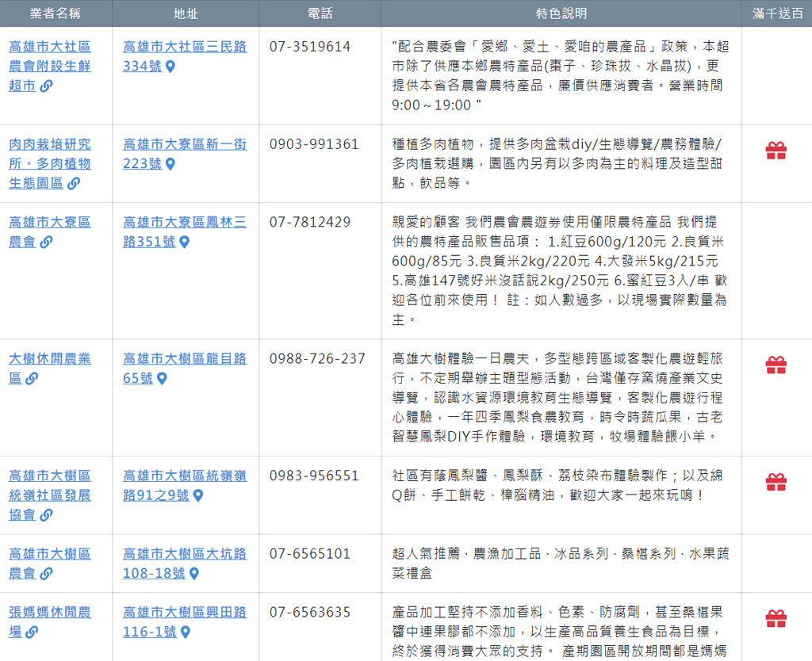The height and width of the screenshot is (661, 812).
Task: Open 肉肉栽培研究所 多肉植物生態園區 vendor link
Action: (49, 163)
